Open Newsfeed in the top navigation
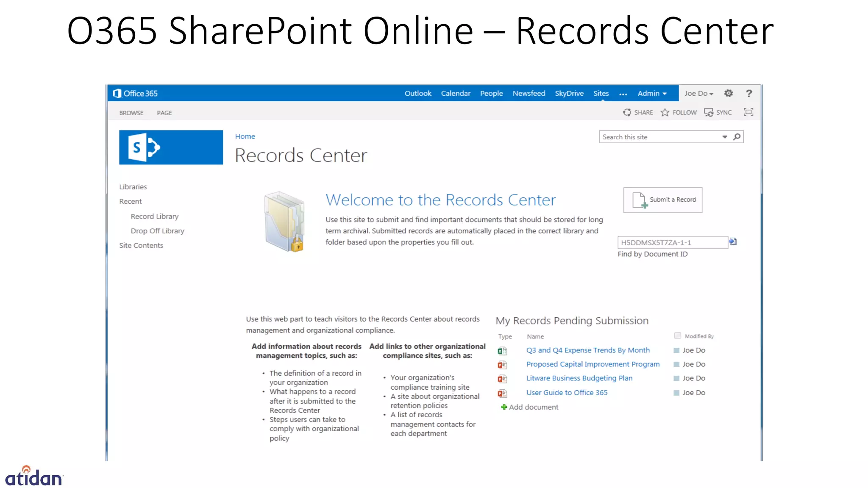868x488 pixels. click(529, 93)
